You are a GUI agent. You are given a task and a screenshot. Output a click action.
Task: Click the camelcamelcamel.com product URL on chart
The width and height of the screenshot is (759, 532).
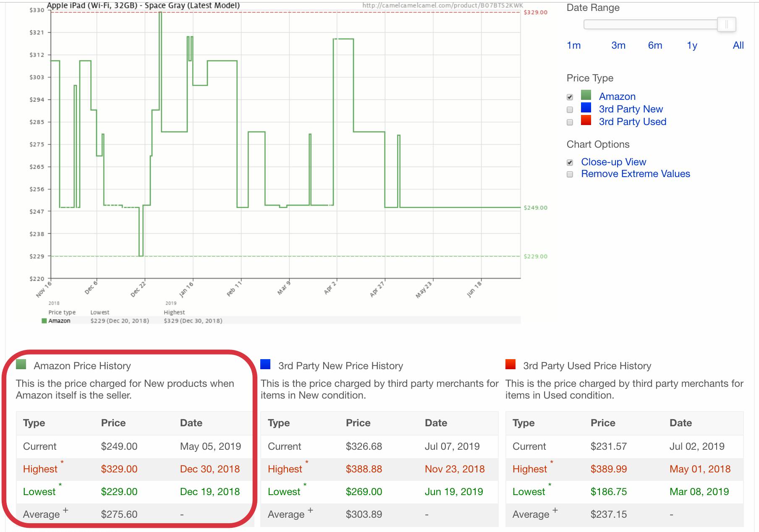[442, 5]
